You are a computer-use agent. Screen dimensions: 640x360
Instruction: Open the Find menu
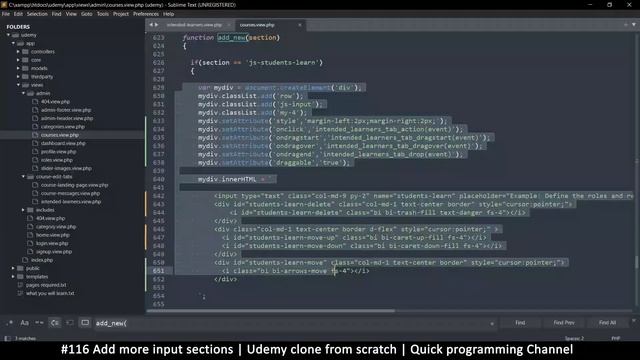[56, 14]
